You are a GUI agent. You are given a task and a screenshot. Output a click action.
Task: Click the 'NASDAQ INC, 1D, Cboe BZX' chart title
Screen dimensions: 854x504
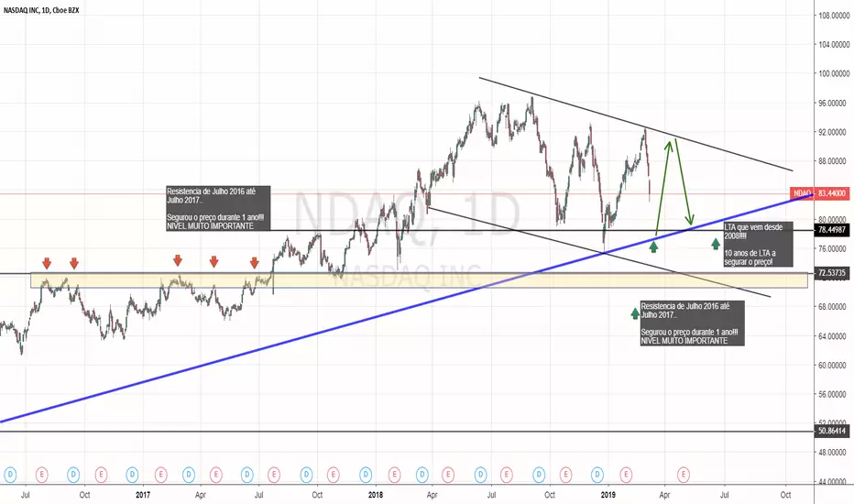41,10
